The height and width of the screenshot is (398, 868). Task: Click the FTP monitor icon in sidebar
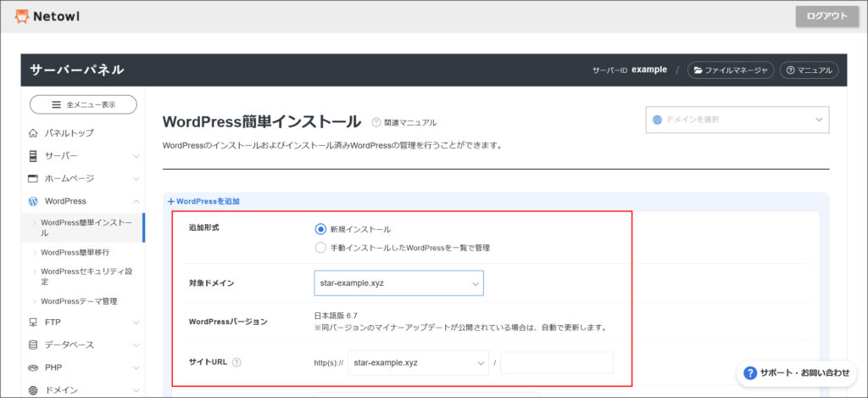pos(33,322)
